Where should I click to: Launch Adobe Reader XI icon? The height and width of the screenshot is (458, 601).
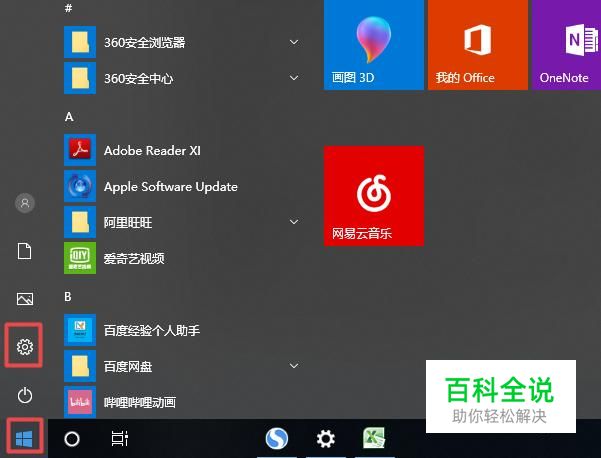pyautogui.click(x=80, y=150)
